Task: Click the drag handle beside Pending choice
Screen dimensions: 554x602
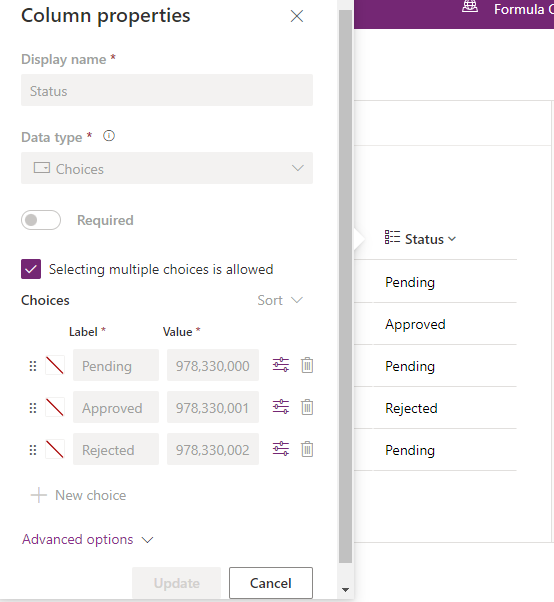Action: click(x=33, y=366)
